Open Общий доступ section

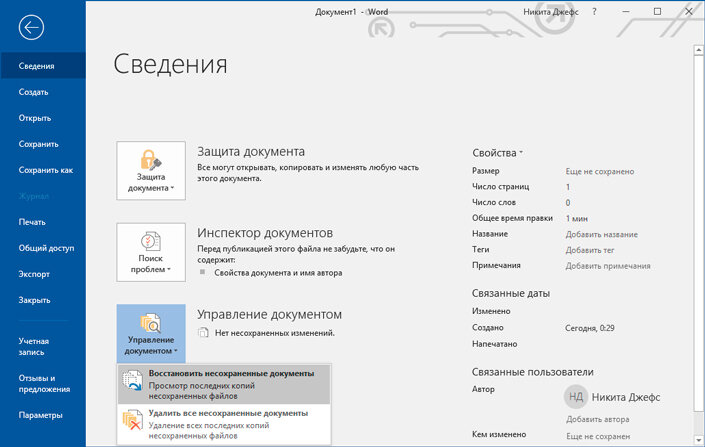[x=43, y=248]
